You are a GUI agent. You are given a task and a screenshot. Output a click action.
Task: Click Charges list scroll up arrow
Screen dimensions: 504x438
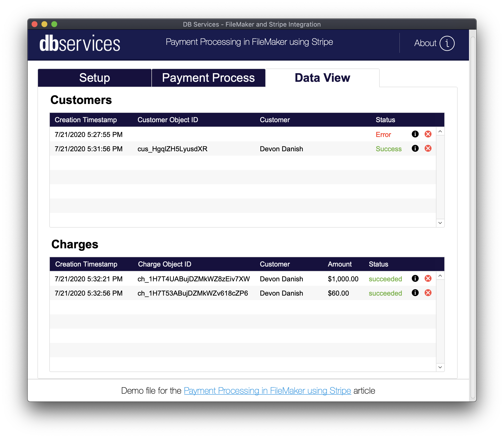tap(440, 276)
